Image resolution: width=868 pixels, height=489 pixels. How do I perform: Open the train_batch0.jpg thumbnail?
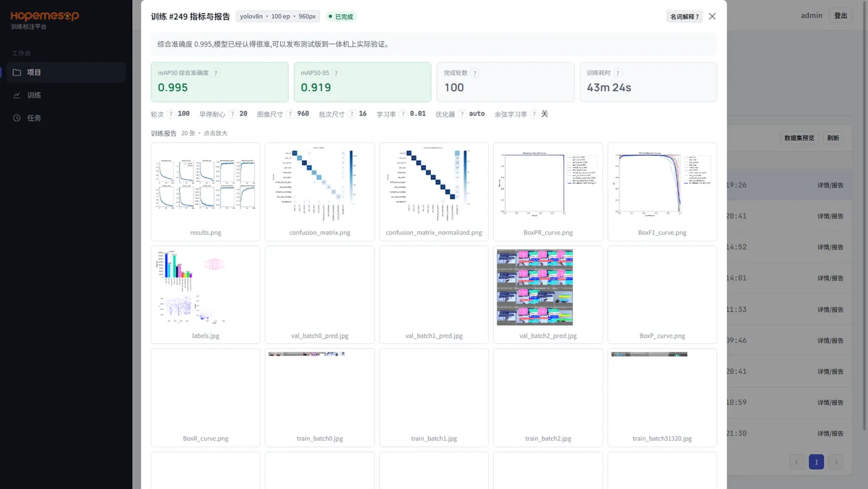point(320,398)
